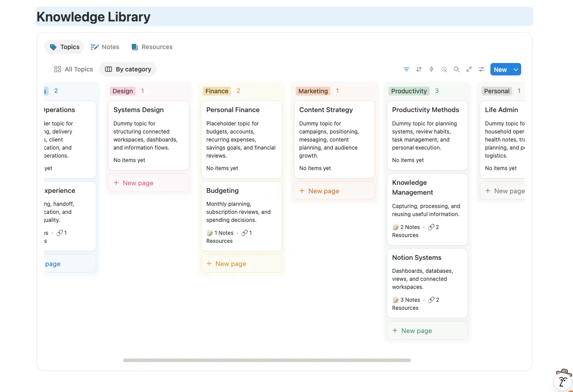This screenshot has height=392, width=573.
Task: Click the orange Marketing category tag
Action: click(x=313, y=91)
